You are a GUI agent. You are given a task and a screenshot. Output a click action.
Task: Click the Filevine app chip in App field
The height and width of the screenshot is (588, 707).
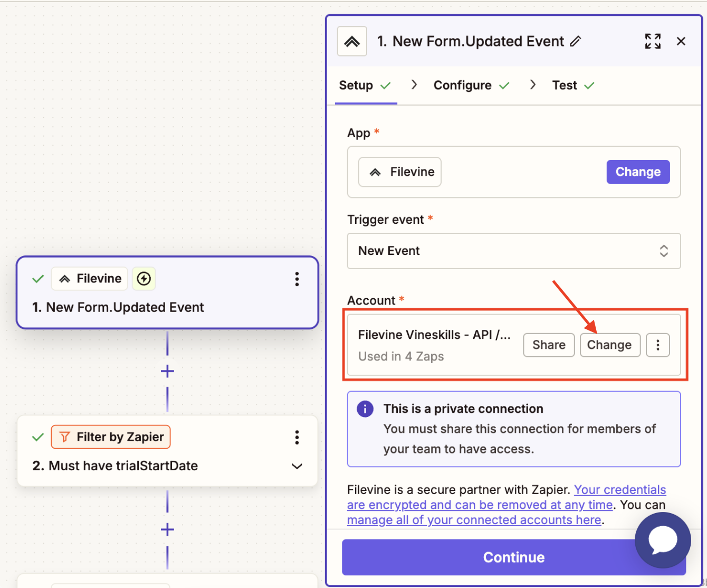[400, 172]
